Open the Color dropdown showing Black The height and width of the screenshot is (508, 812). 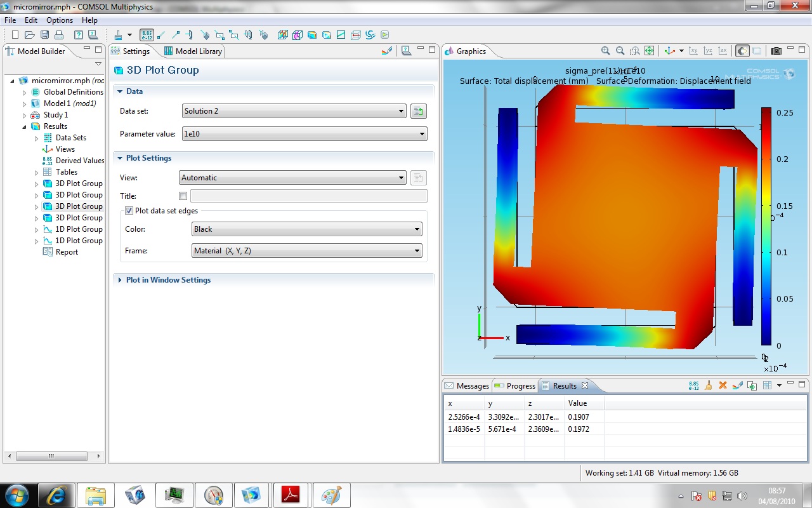pos(307,229)
